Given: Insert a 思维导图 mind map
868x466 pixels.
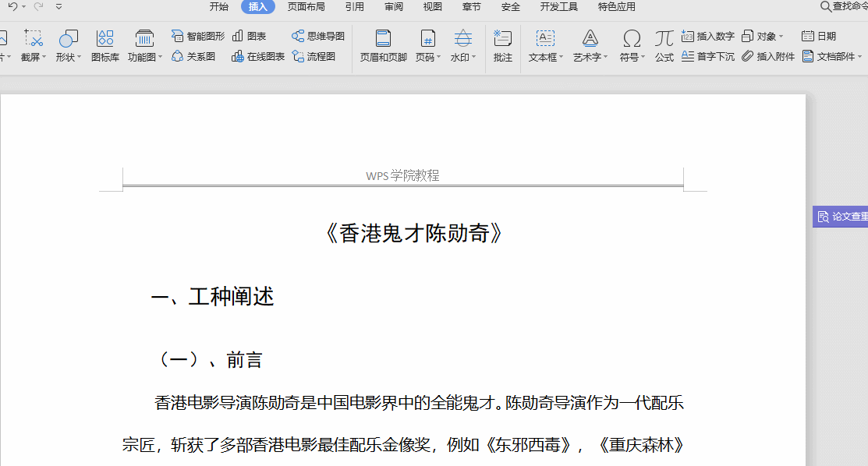Looking at the screenshot, I should (317, 35).
